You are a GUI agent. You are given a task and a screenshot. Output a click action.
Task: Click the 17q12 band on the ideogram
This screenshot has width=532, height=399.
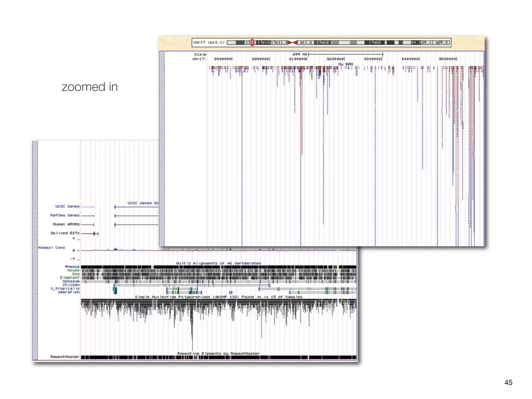coord(322,42)
